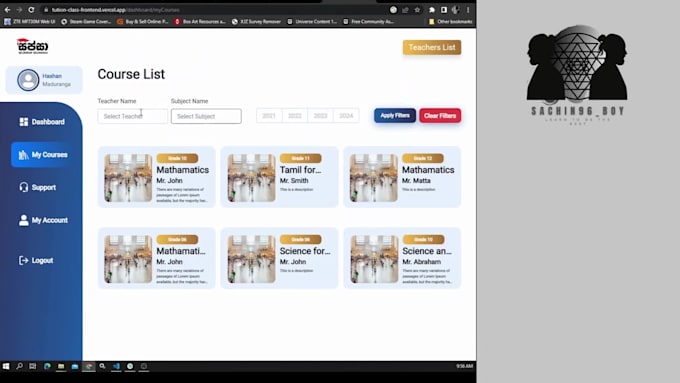
Task: Click the user profile avatar
Action: coord(28,80)
